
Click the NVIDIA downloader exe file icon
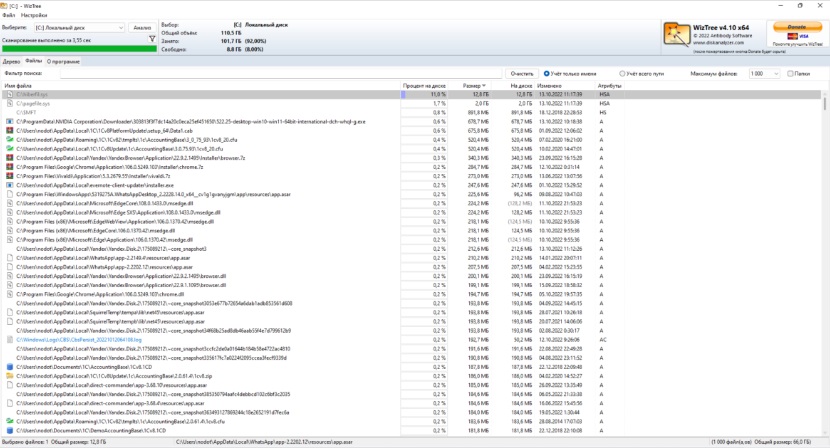point(9,121)
